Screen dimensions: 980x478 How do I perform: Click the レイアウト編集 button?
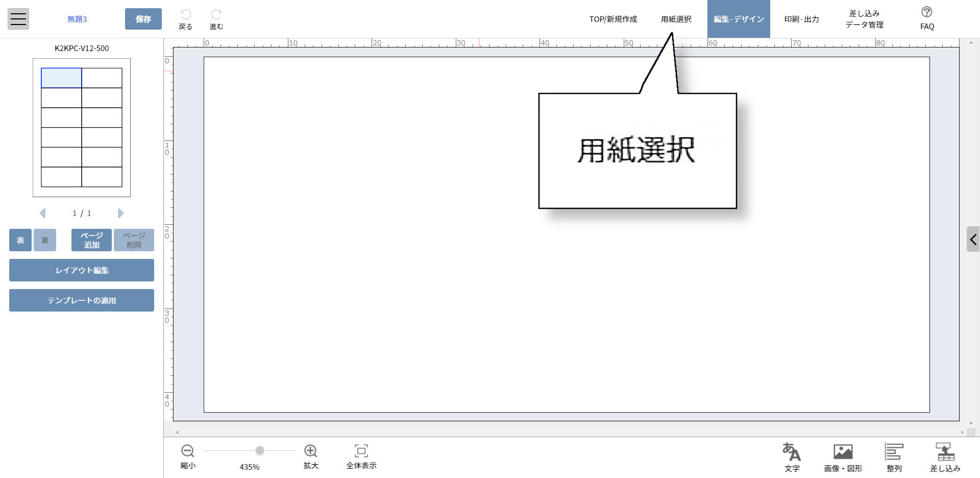(81, 270)
